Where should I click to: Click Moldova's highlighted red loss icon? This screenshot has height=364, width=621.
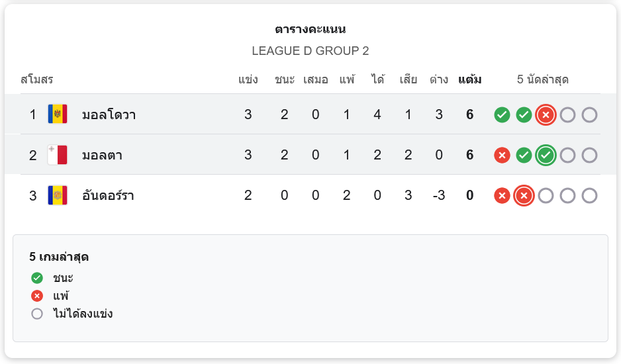[x=546, y=115]
